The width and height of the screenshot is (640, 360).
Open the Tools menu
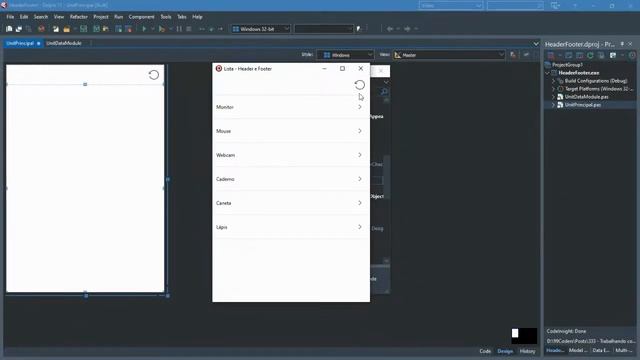pyautogui.click(x=166, y=17)
